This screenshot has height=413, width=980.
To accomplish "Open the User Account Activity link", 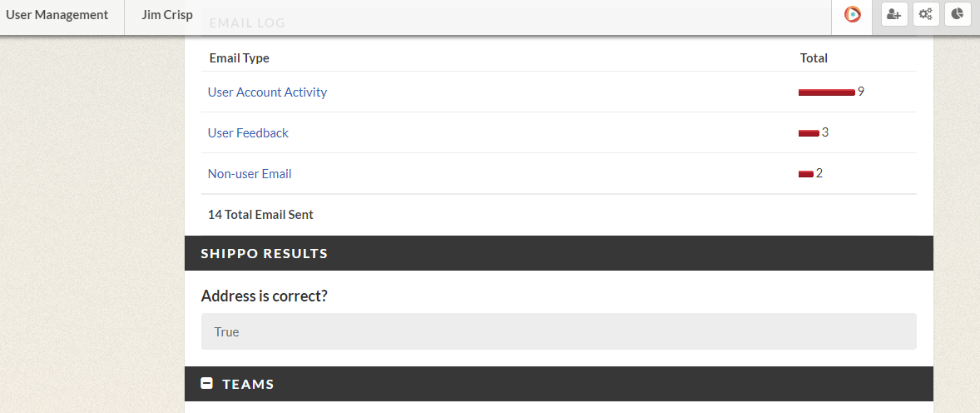I will (x=268, y=92).
